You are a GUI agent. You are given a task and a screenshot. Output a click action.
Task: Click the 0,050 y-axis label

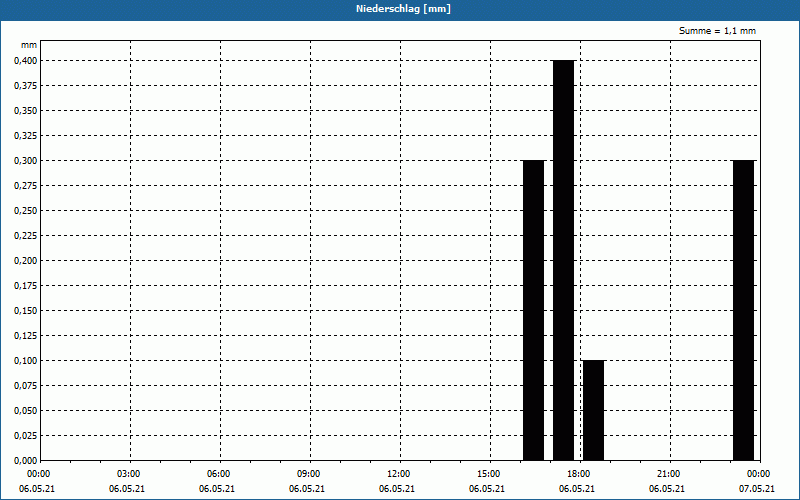[x=26, y=411]
